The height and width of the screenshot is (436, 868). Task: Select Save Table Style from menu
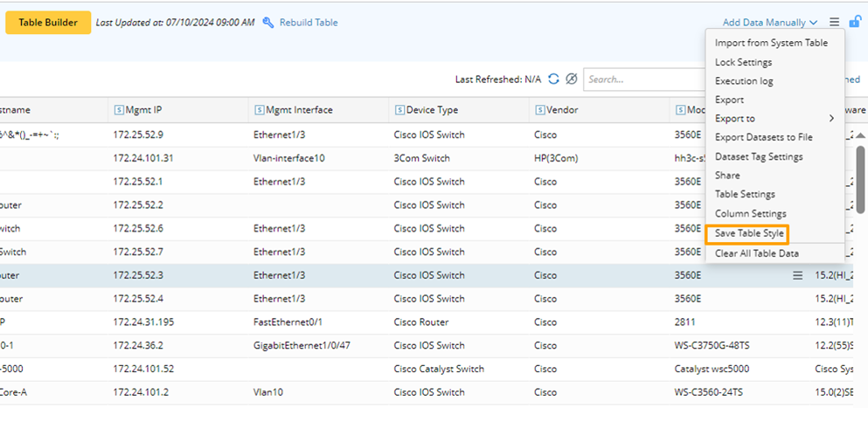coord(749,234)
